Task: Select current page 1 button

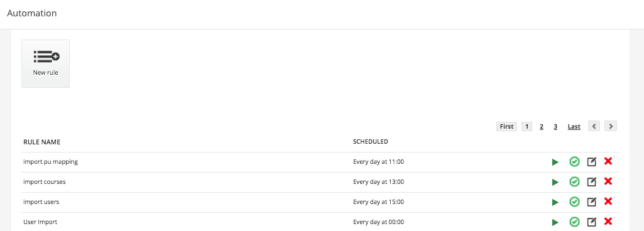Action: click(x=527, y=127)
